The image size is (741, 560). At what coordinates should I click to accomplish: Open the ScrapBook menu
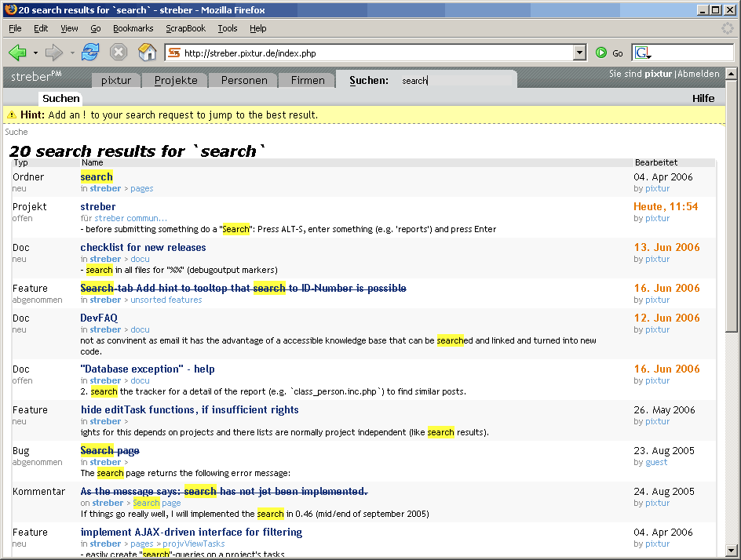pyautogui.click(x=186, y=28)
